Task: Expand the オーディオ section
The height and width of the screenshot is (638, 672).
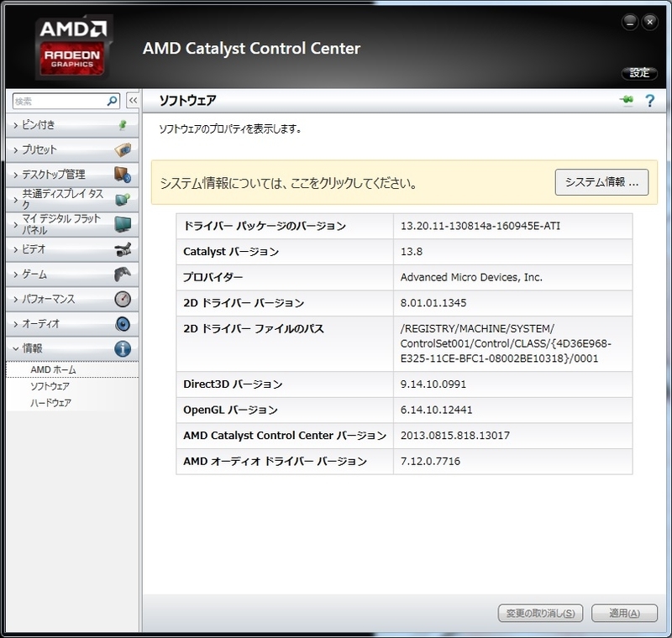Action: pos(72,324)
